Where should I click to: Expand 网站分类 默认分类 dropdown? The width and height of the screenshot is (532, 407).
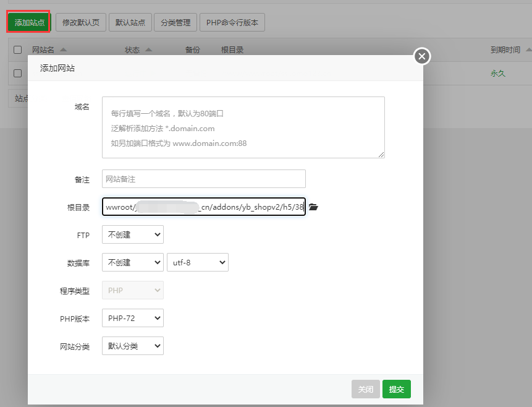pyautogui.click(x=132, y=346)
